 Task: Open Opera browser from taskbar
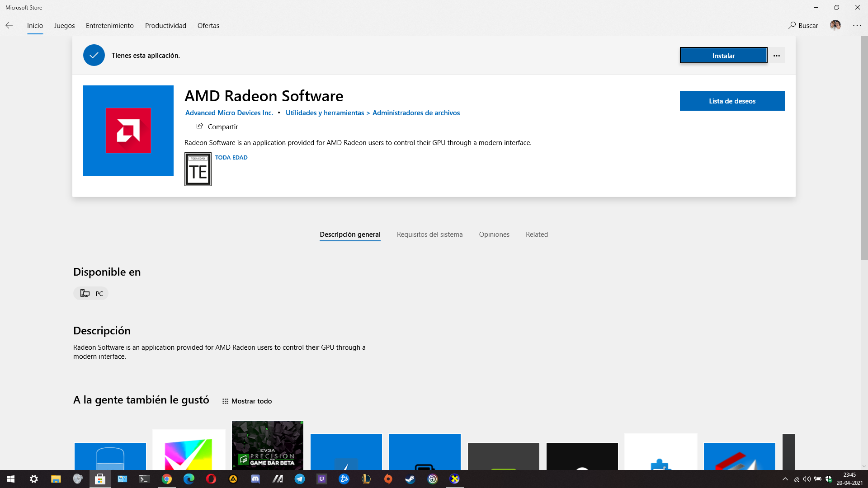211,479
